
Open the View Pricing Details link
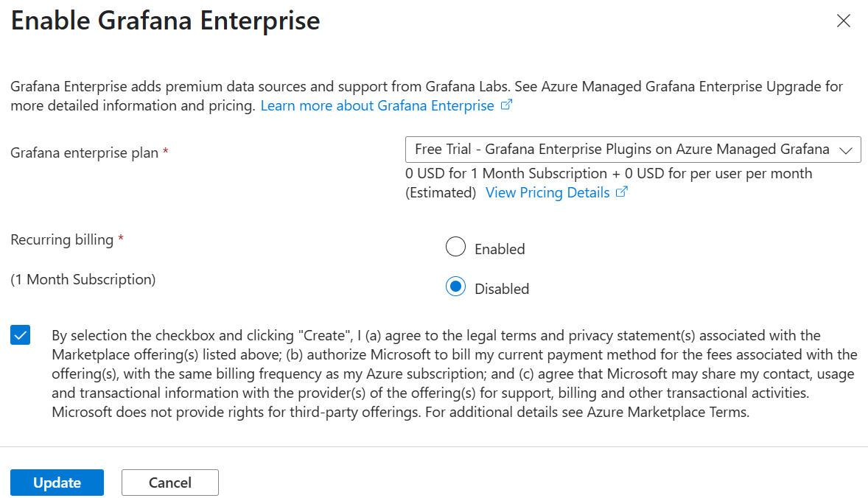(x=547, y=193)
